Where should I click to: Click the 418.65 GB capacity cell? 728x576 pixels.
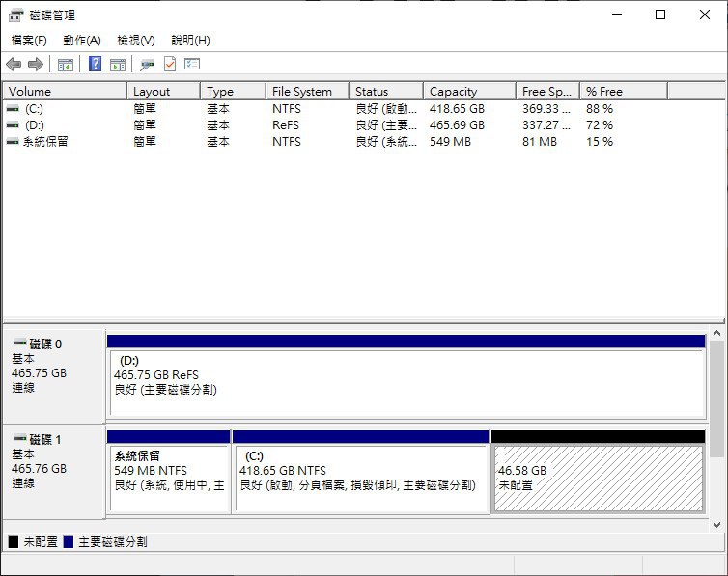pyautogui.click(x=457, y=109)
